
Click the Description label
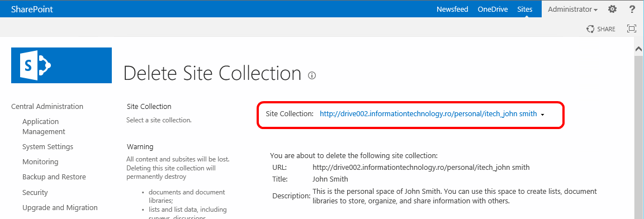[x=291, y=196]
